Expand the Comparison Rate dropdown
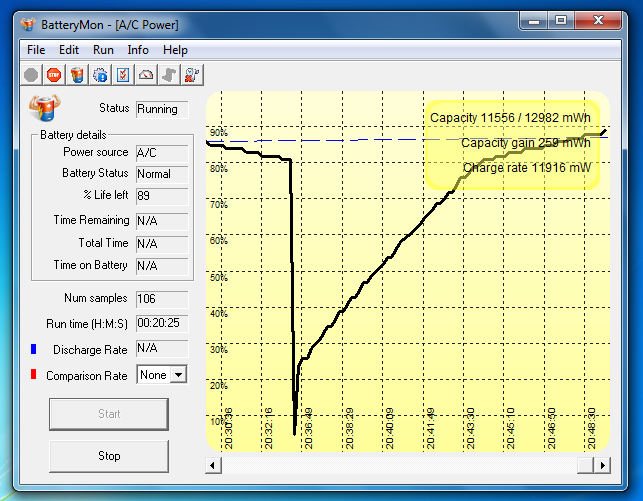643x501 pixels. [179, 375]
